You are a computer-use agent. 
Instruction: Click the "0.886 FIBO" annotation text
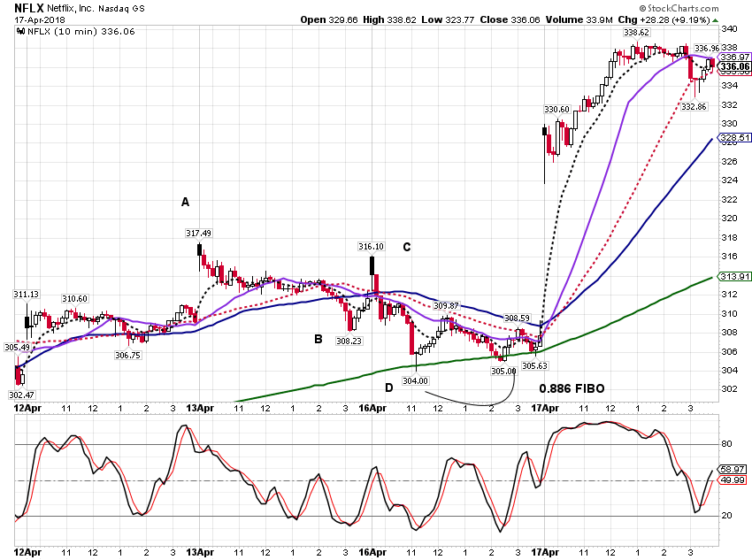pyautogui.click(x=572, y=388)
